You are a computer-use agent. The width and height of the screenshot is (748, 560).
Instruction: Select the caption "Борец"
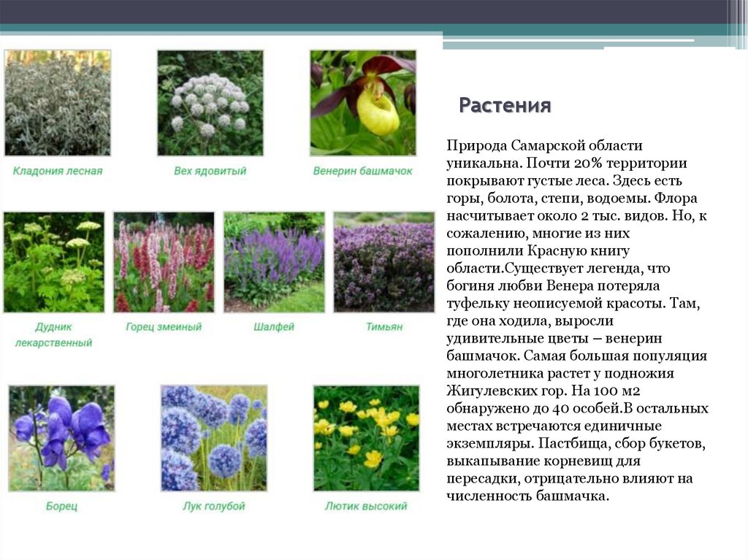point(61,506)
